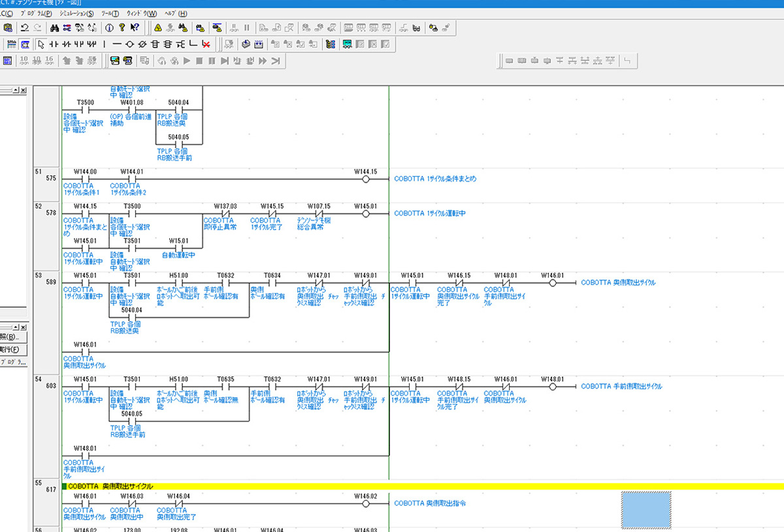Close the lower left docked panel

(23, 326)
